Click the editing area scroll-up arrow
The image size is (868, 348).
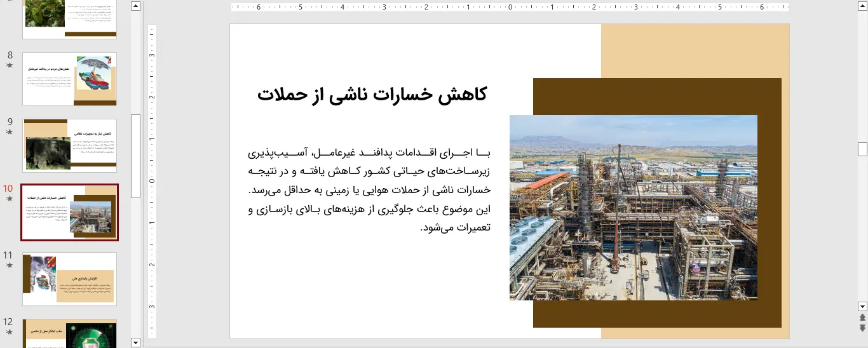click(x=862, y=6)
